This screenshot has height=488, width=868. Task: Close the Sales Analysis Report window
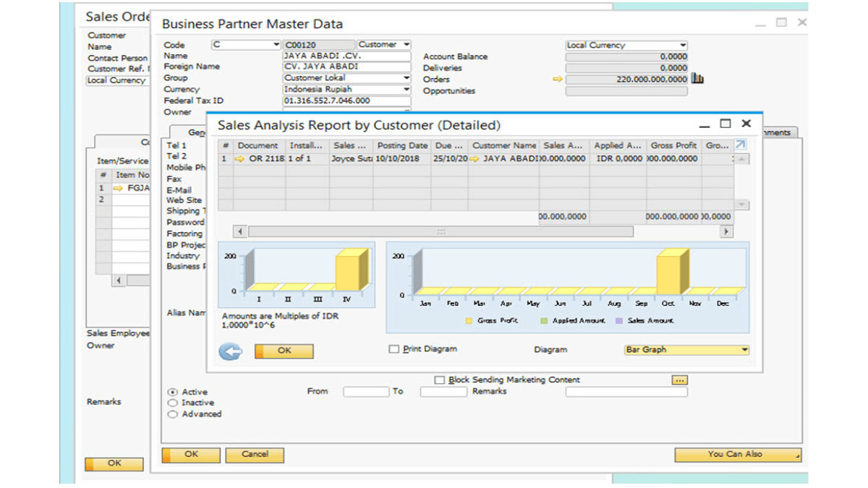click(746, 124)
